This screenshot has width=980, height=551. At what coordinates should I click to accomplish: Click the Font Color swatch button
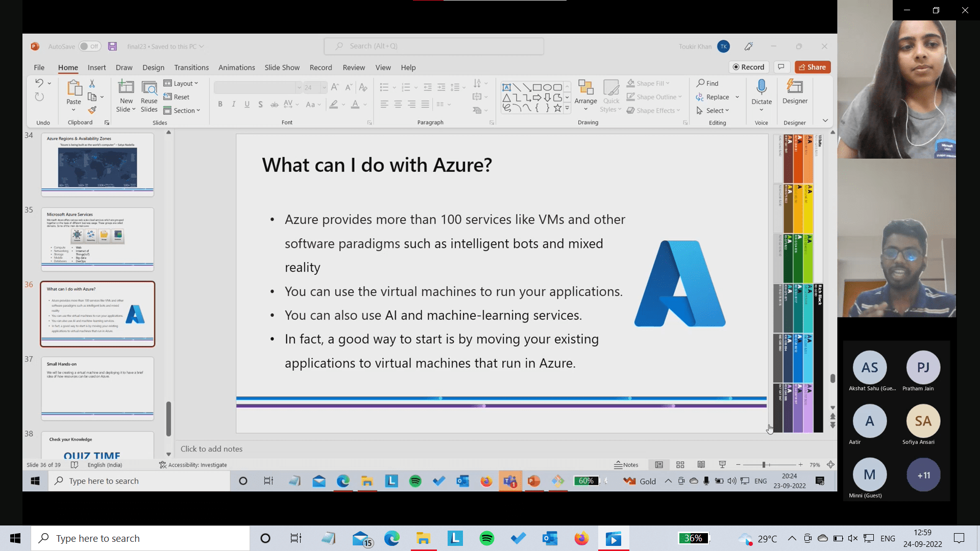click(x=355, y=105)
